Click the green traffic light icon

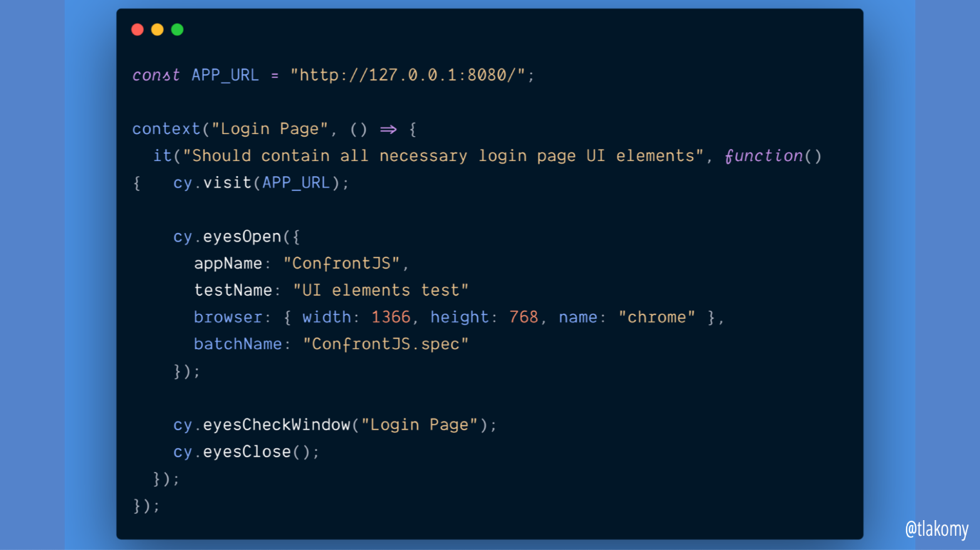(x=177, y=29)
